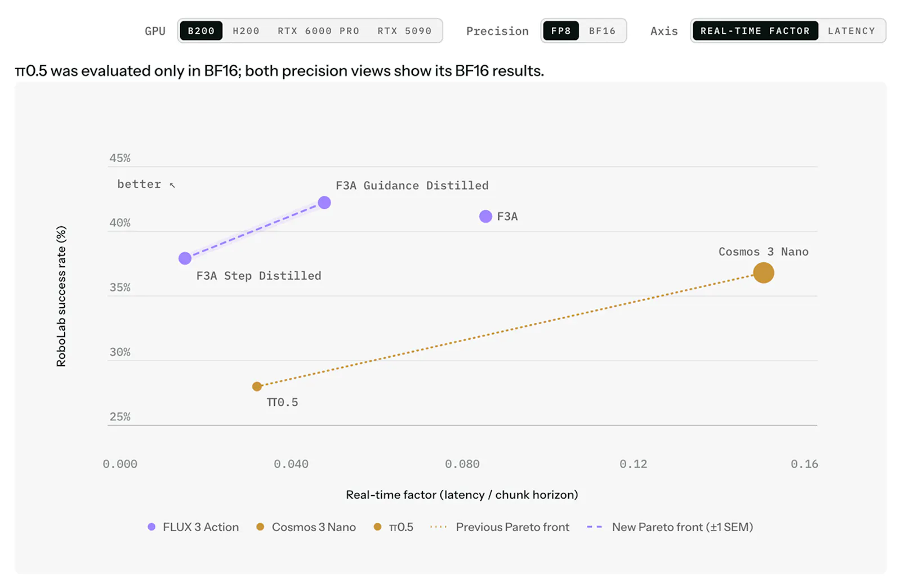This screenshot has height=588, width=901.
Task: Click the 'F3A Step Distilled' label
Action: coord(259,276)
